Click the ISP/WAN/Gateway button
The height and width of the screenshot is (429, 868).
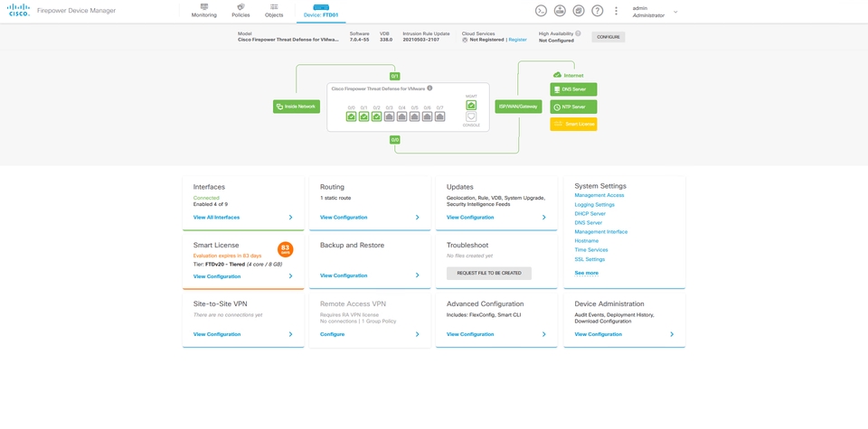518,107
